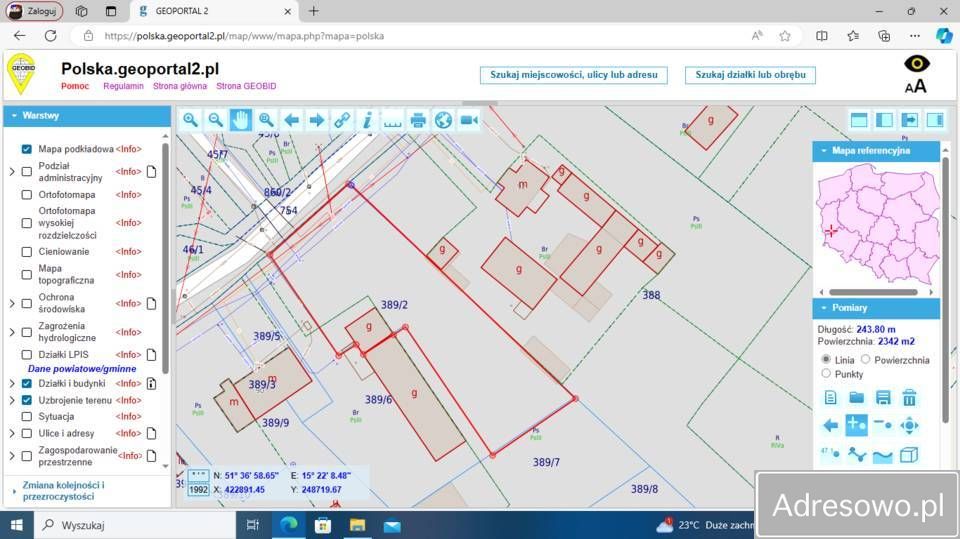Enable Ortofotomapa layer checkbox
This screenshot has height=539, width=960.
[x=26, y=195]
